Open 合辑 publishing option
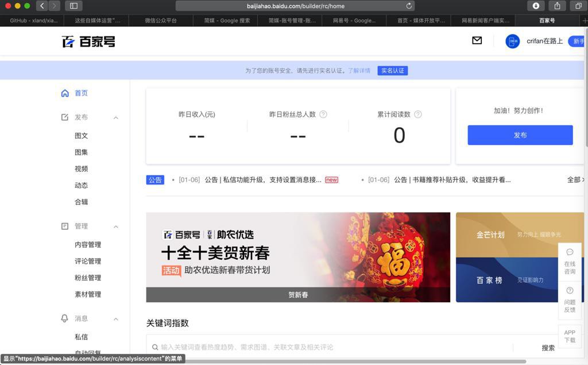588x365 pixels. click(81, 202)
